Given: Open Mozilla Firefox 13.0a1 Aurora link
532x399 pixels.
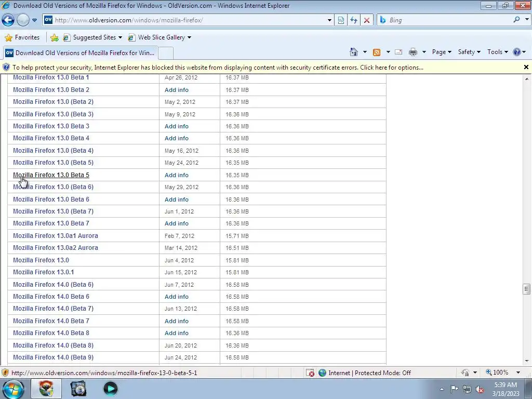Looking at the screenshot, I should 56,235.
